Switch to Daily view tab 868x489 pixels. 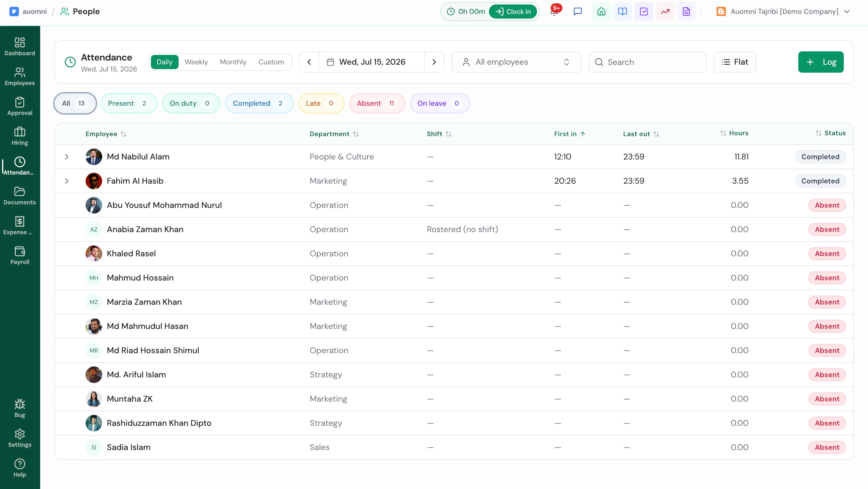tap(164, 62)
